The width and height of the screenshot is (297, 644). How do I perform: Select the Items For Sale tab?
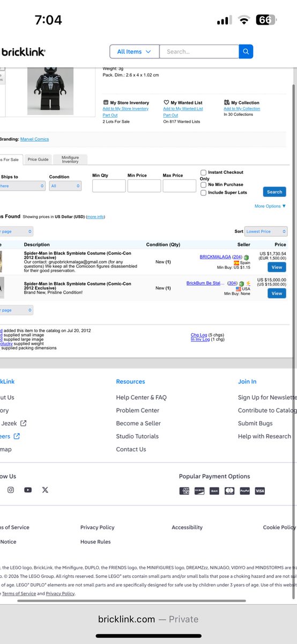click(11, 159)
